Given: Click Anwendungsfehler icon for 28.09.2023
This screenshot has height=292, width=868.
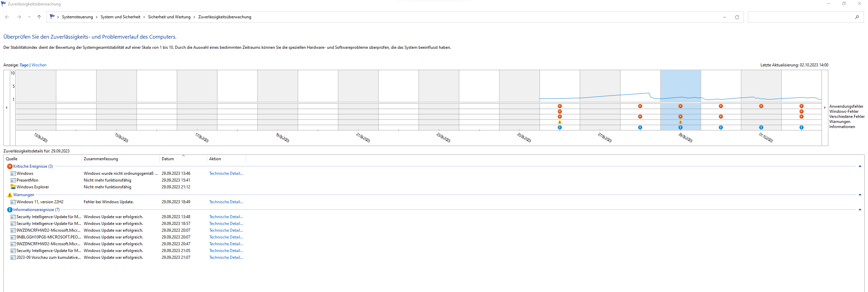Looking at the screenshot, I should click(x=640, y=106).
